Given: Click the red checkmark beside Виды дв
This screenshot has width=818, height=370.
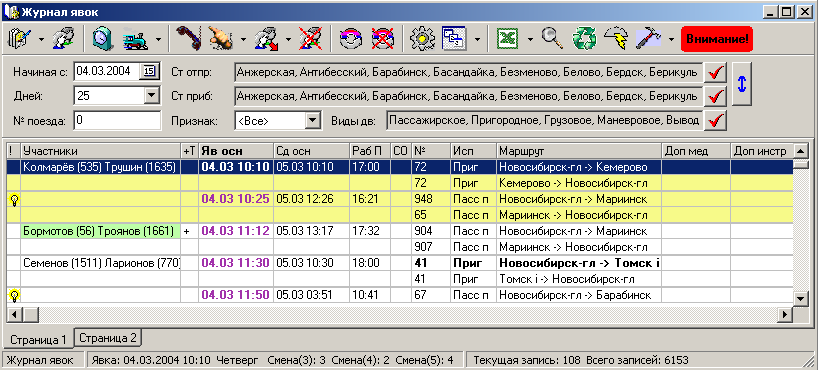Looking at the screenshot, I should pos(715,121).
